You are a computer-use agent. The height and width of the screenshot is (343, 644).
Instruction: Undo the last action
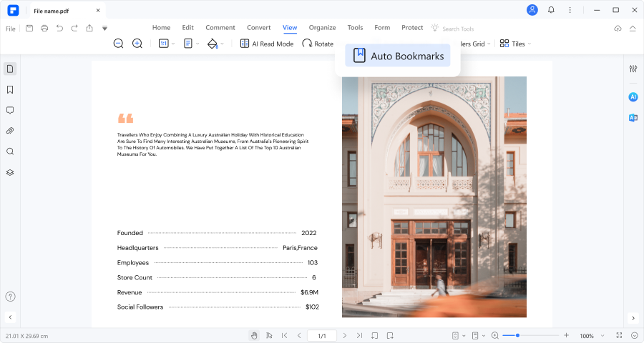pos(59,29)
